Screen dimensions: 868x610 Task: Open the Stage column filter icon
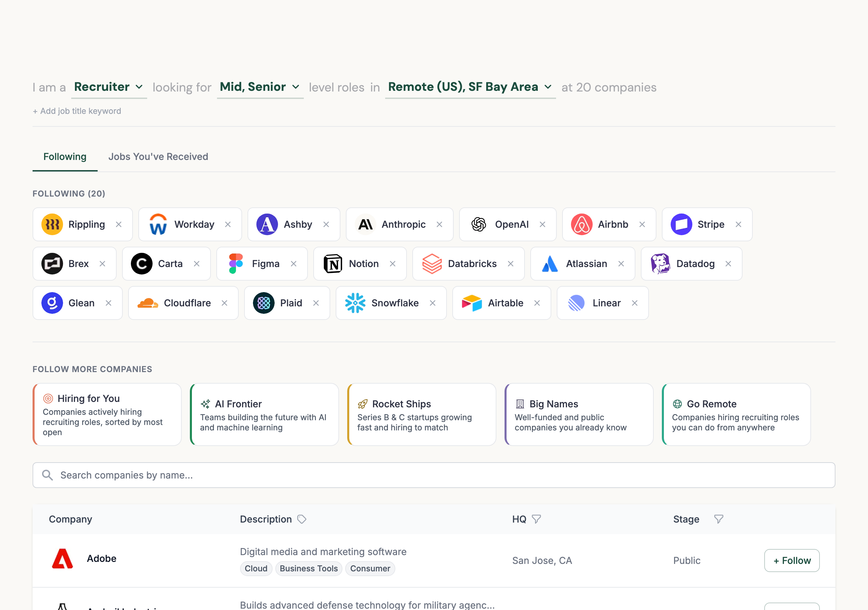(x=718, y=519)
